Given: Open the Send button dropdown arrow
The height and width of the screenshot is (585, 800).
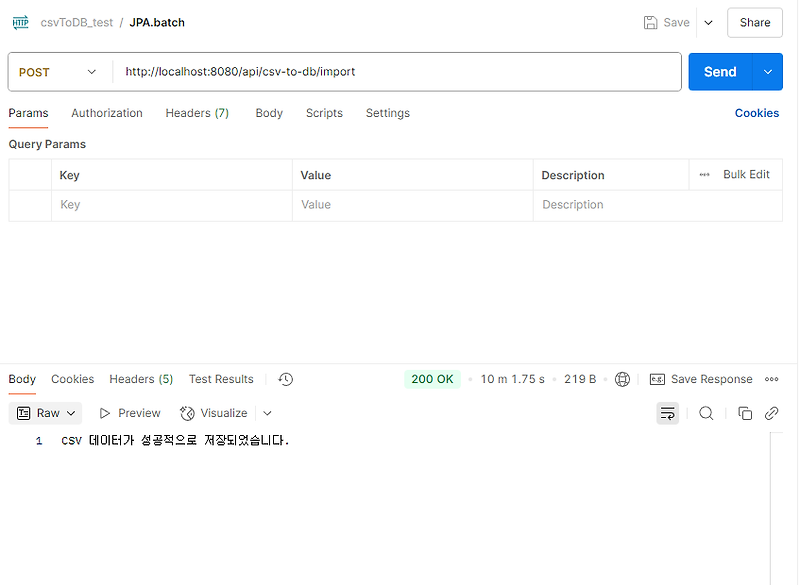Looking at the screenshot, I should click(x=765, y=71).
